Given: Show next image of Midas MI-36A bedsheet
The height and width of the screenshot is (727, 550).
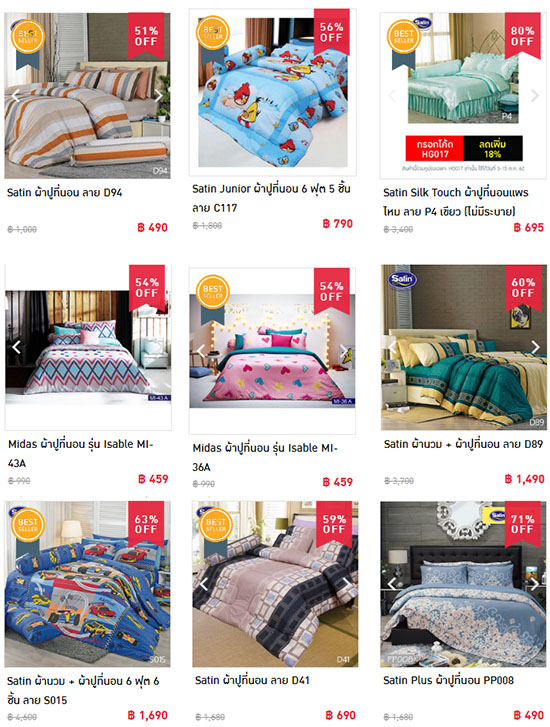Looking at the screenshot, I should (x=344, y=351).
